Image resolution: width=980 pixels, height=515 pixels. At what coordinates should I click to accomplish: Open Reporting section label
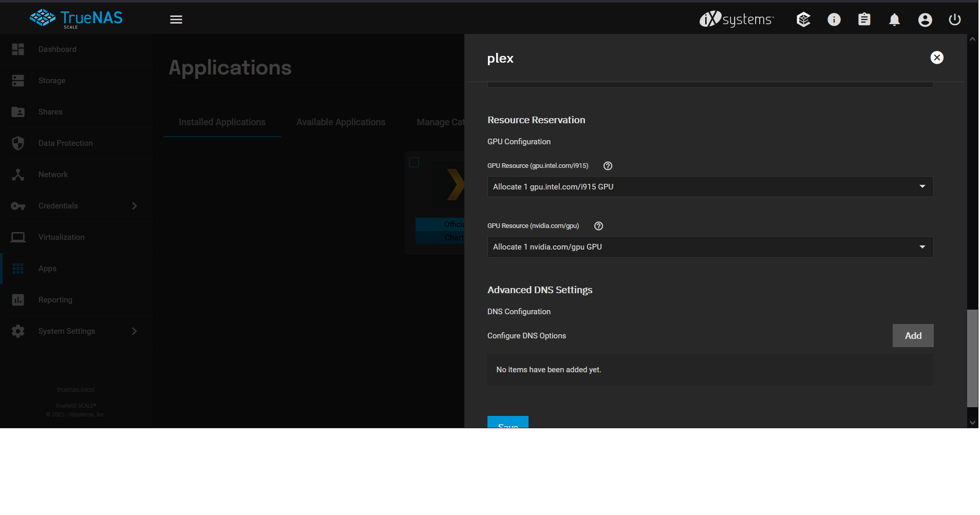pyautogui.click(x=55, y=300)
